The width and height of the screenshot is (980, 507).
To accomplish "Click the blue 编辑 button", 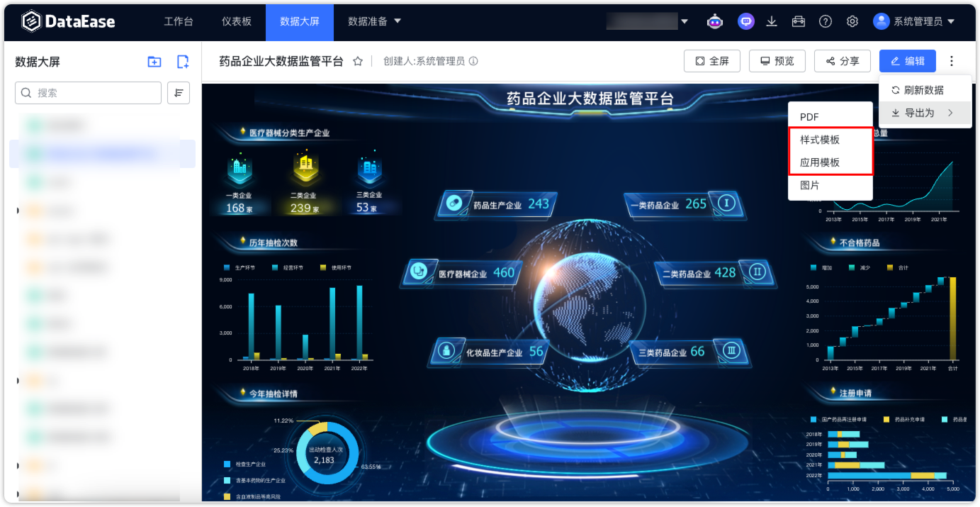I will pyautogui.click(x=908, y=61).
